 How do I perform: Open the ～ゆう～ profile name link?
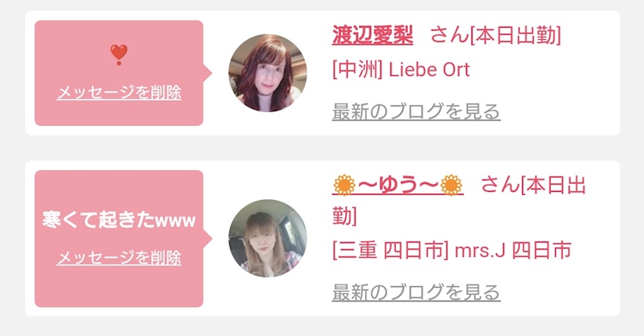(398, 185)
